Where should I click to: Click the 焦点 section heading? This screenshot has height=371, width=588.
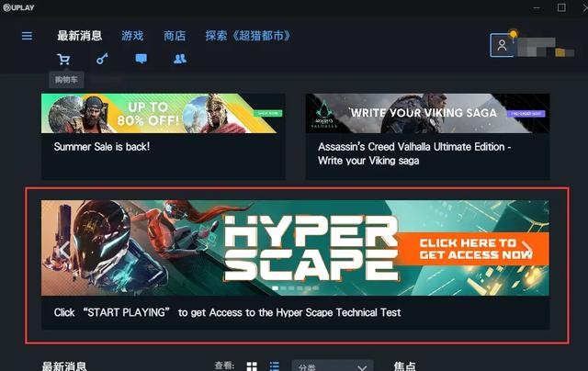click(405, 365)
